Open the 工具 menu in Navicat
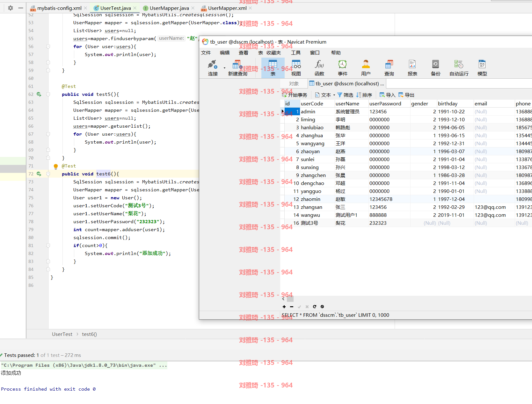The image size is (532, 404). [x=296, y=53]
